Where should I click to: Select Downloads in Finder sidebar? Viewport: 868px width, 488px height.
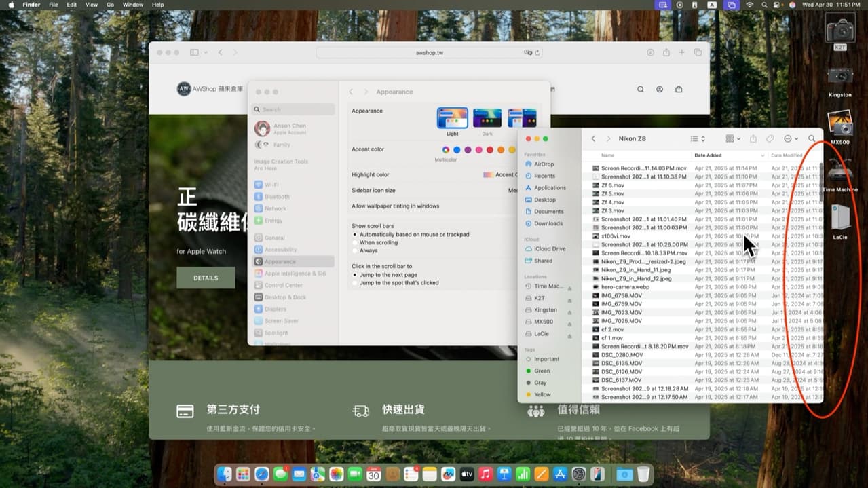click(543, 223)
